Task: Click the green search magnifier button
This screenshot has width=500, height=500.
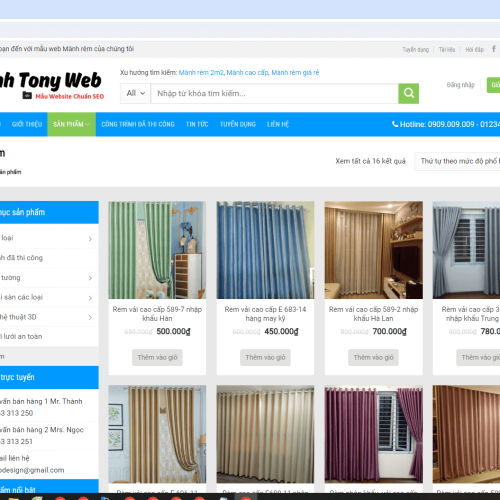Action: (x=408, y=93)
